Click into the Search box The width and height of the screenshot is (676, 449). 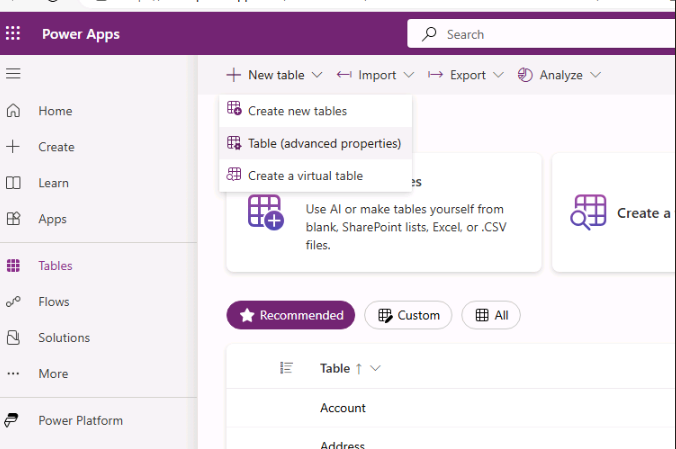[541, 34]
